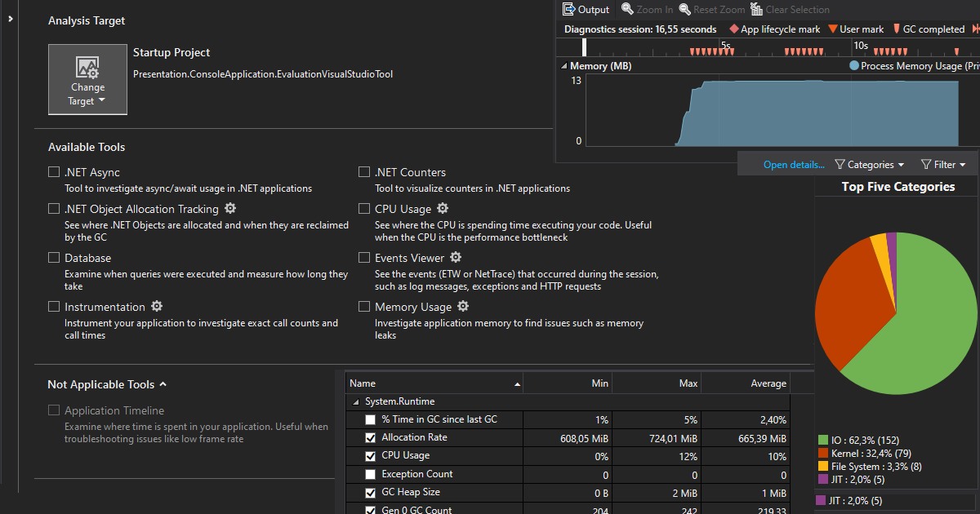Enable the .NET Counters checkbox

coord(364,172)
